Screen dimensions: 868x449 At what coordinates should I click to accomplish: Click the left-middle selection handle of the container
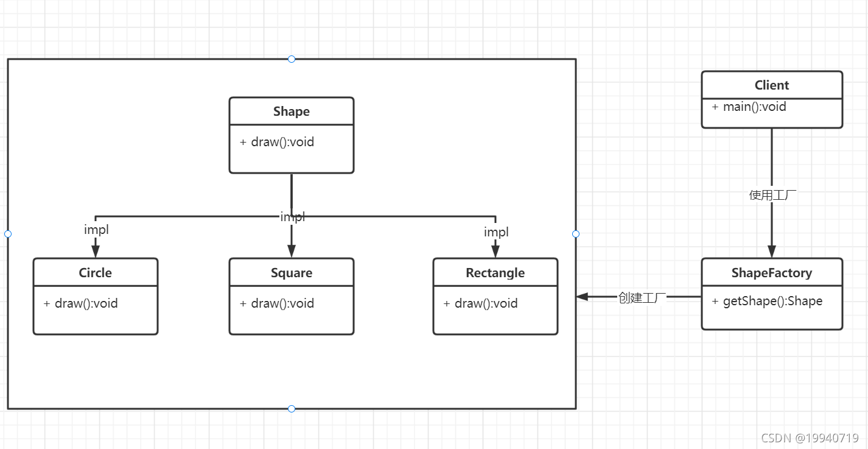pos(8,234)
